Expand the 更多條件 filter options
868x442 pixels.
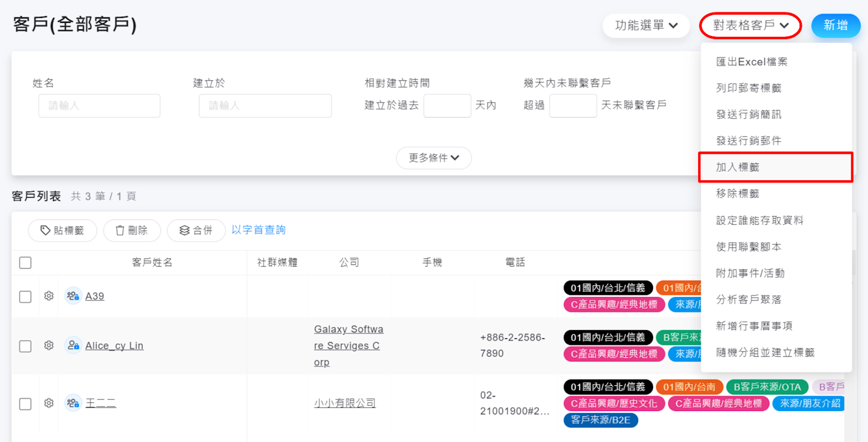(433, 158)
